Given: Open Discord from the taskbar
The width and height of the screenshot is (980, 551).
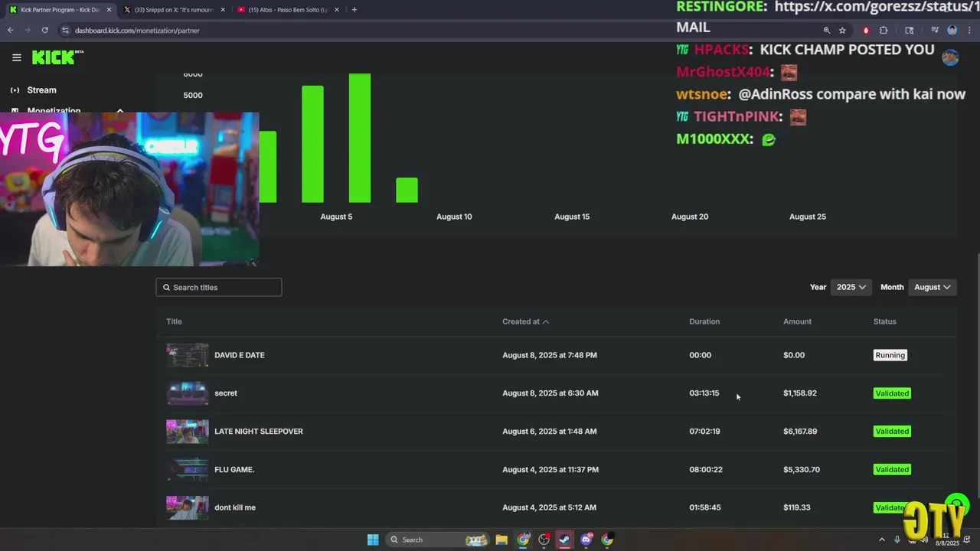Looking at the screenshot, I should 586,540.
